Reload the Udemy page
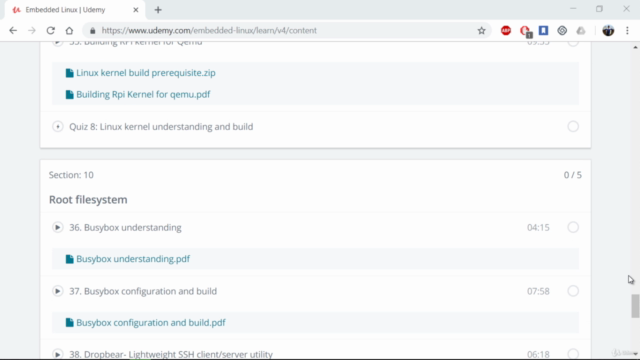The height and width of the screenshot is (360, 640). [x=51, y=31]
